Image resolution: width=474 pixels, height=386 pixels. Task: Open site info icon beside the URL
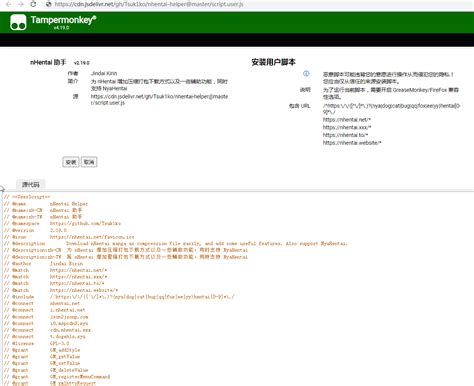tap(49, 4)
